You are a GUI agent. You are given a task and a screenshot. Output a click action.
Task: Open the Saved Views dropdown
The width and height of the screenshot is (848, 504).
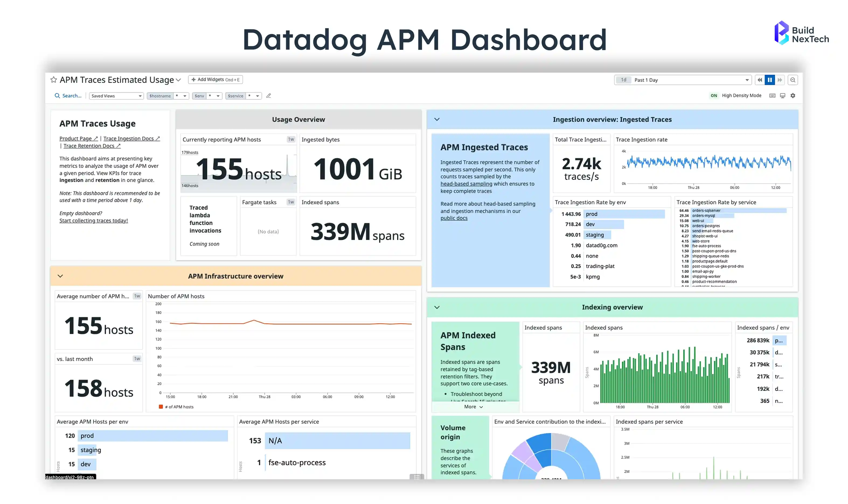point(116,96)
